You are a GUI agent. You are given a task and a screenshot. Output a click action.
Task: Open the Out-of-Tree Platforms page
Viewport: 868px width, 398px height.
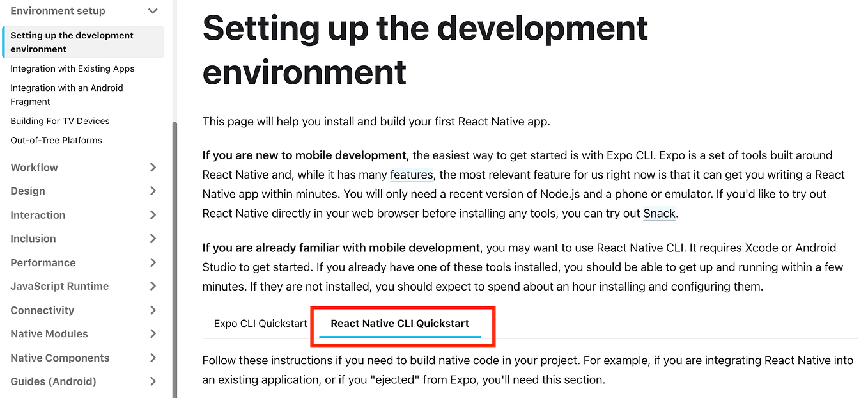pyautogui.click(x=58, y=140)
